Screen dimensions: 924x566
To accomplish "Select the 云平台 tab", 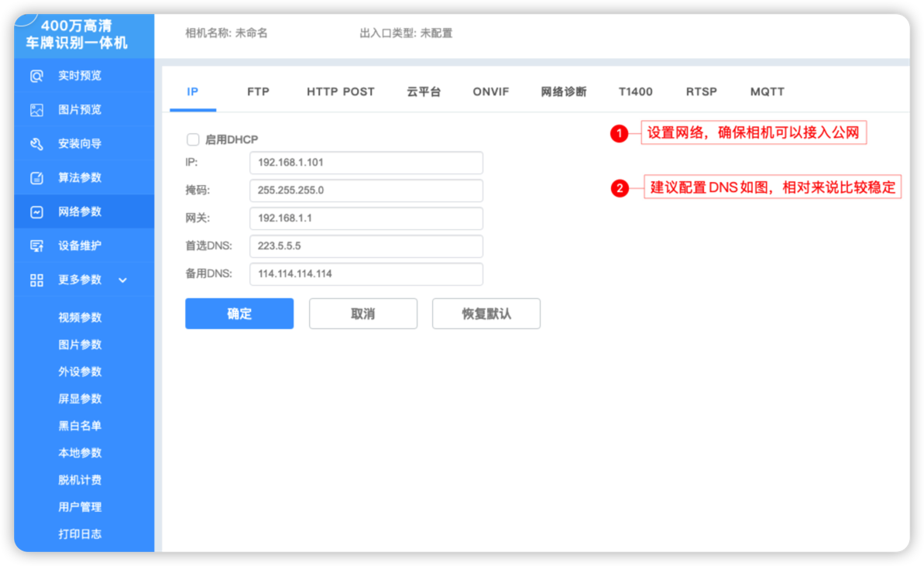I will (424, 91).
